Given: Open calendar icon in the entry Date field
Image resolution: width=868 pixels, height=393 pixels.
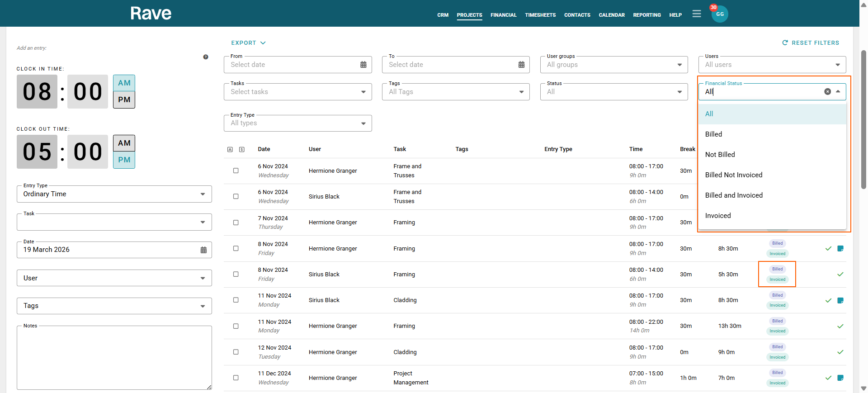Looking at the screenshot, I should coord(203,250).
